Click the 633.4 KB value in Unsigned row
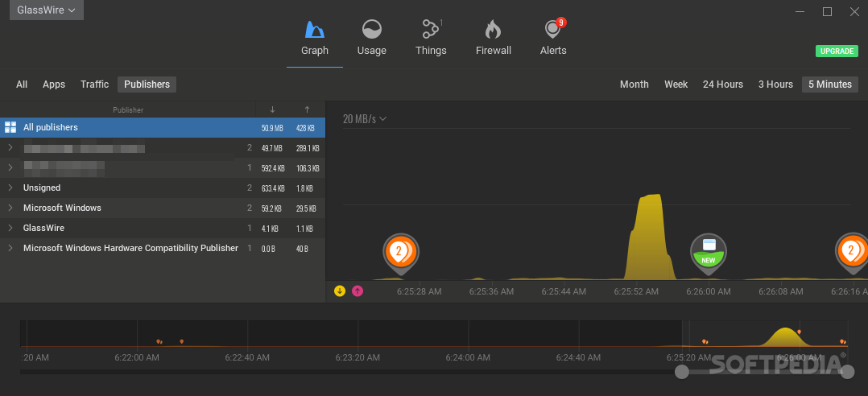The image size is (868, 396). click(273, 188)
